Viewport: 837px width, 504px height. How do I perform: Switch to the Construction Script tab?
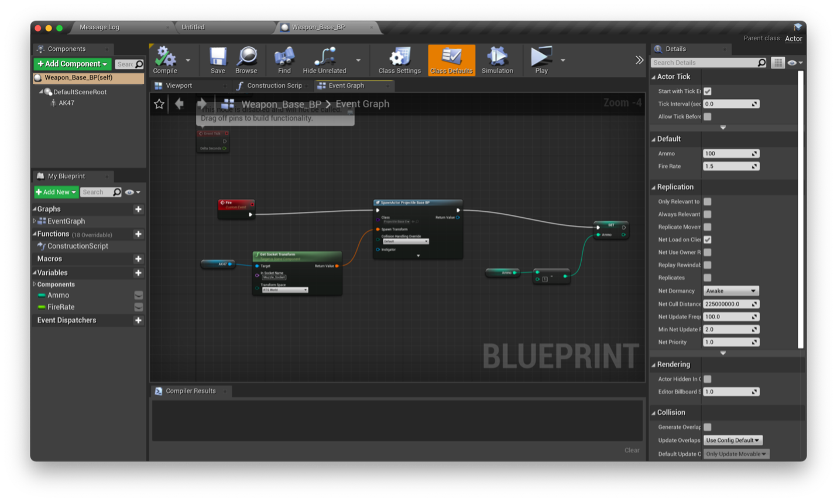[274, 86]
